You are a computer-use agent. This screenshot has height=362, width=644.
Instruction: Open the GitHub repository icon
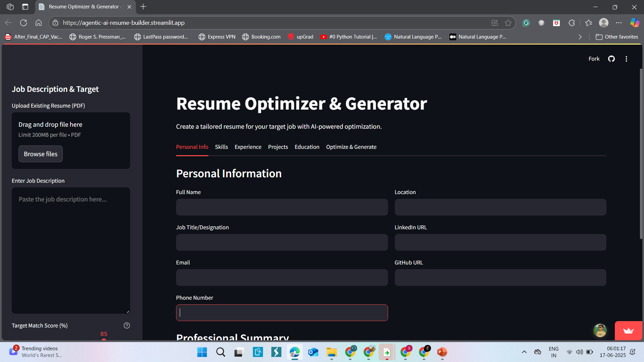click(611, 59)
